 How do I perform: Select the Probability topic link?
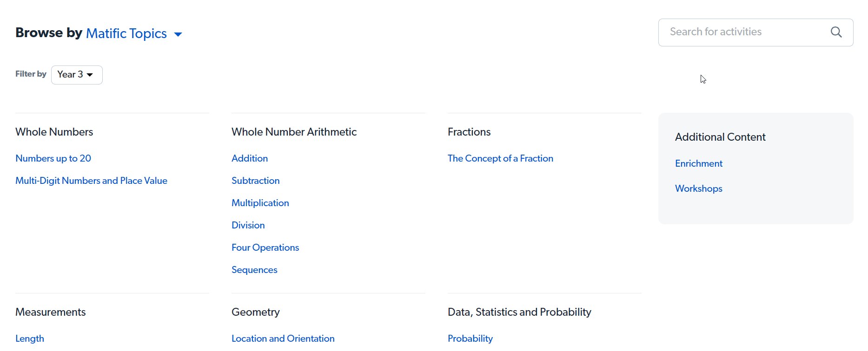click(470, 338)
